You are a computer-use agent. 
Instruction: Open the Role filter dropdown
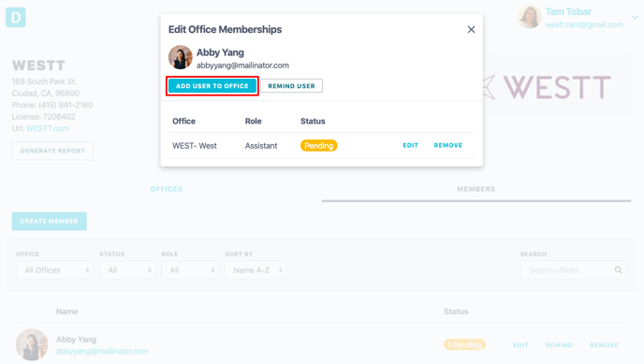point(190,270)
